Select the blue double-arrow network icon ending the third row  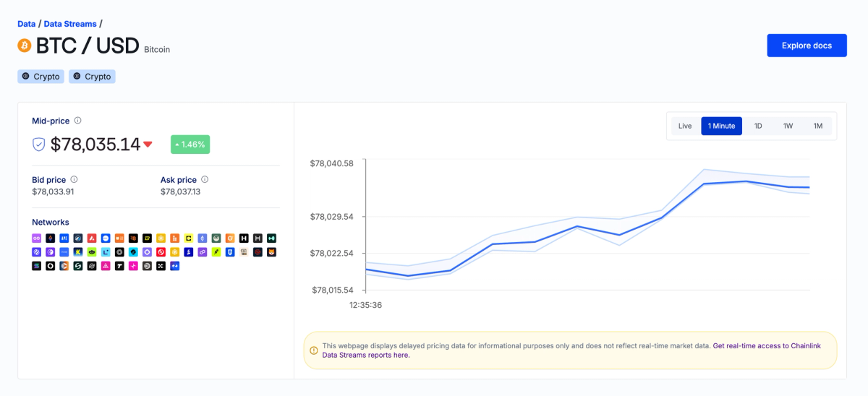pyautogui.click(x=174, y=266)
